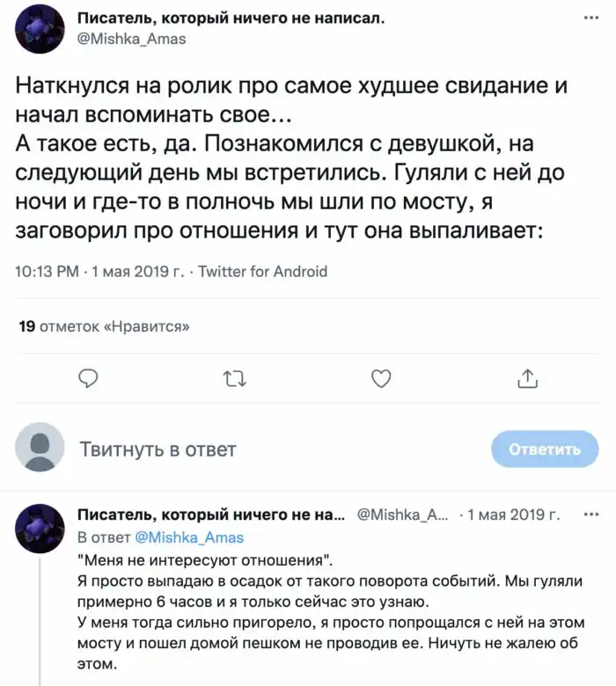The width and height of the screenshot is (616, 686).
Task: Open the three-dot more options menu
Action: (x=589, y=19)
